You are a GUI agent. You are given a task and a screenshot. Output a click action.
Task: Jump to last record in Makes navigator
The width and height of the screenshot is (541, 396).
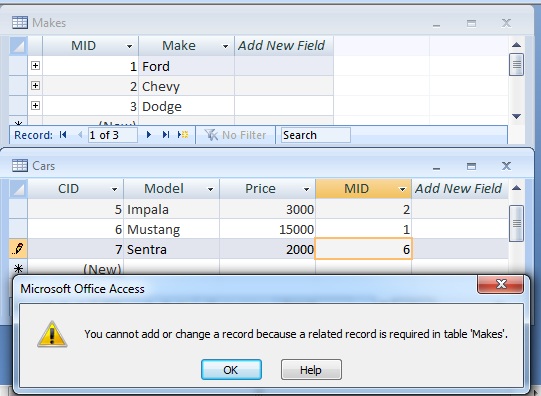pyautogui.click(x=166, y=135)
